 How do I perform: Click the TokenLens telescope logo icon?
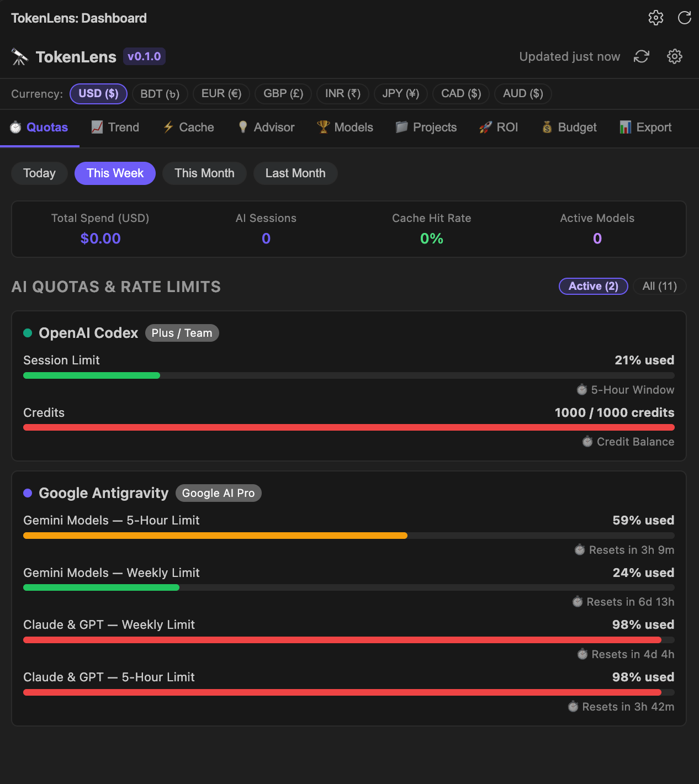click(20, 57)
